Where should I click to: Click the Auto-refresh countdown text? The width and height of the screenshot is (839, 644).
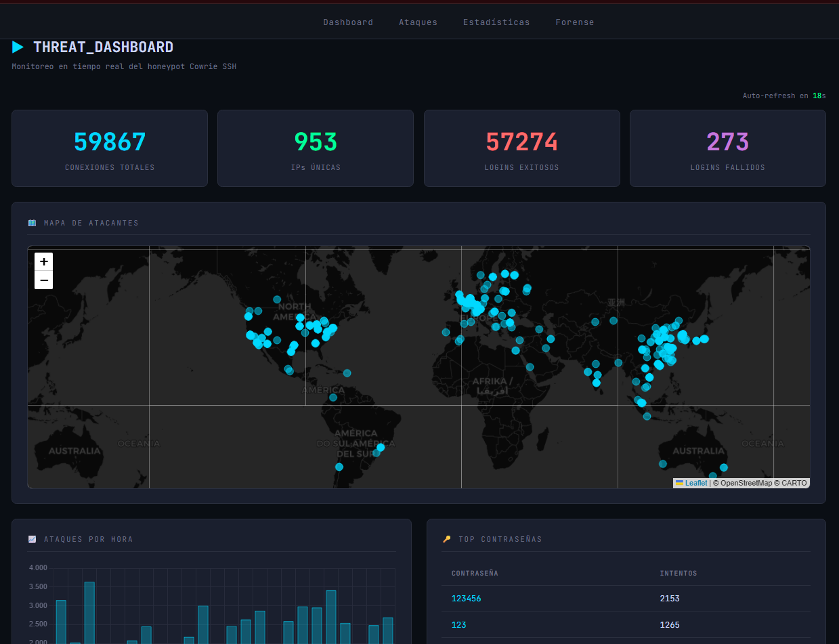(x=784, y=96)
